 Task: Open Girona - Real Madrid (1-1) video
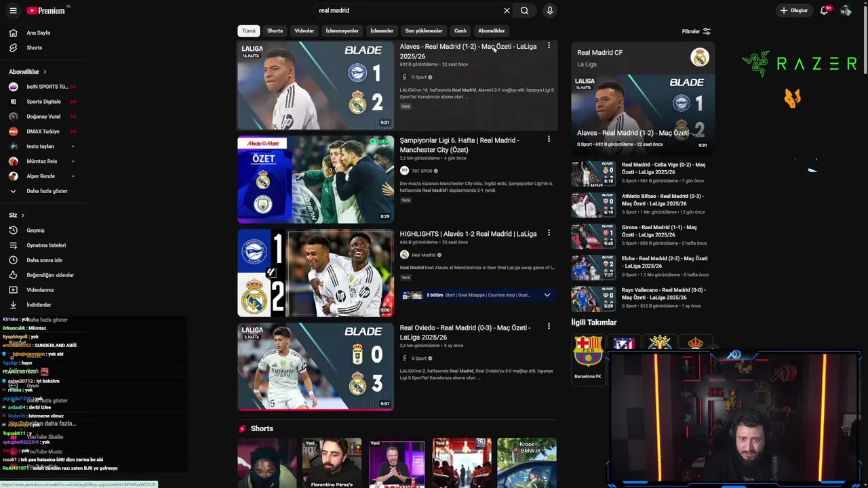[642, 235]
